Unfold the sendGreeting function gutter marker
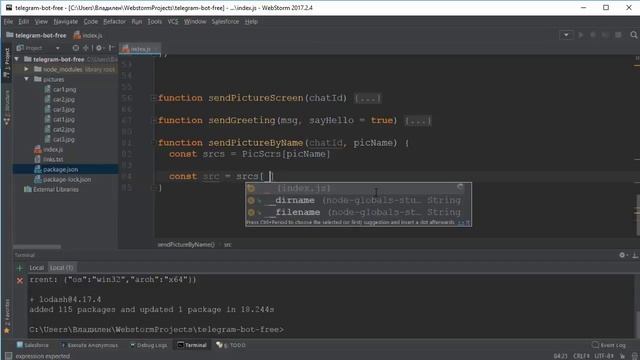Viewport: 640px width, 360px height. 154,120
